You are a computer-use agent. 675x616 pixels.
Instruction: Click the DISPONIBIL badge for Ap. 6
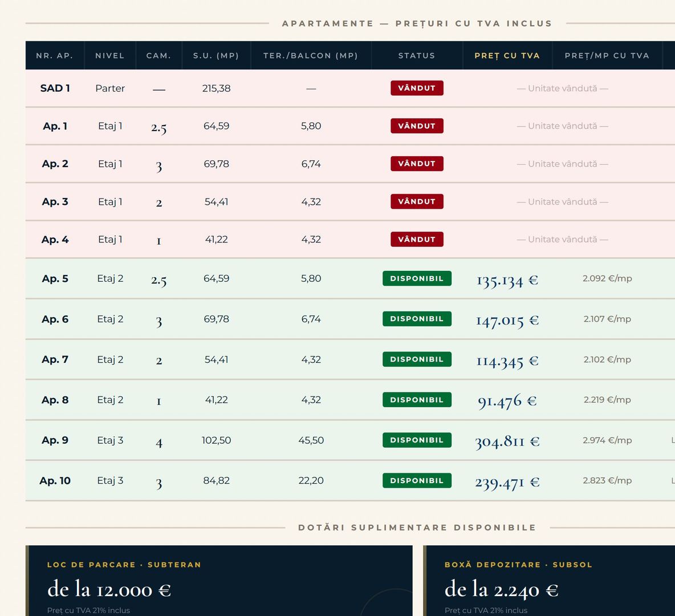[x=417, y=319]
